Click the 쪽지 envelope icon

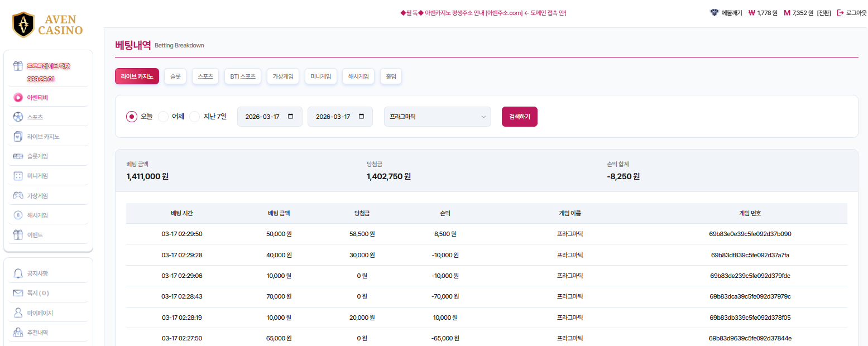click(18, 293)
